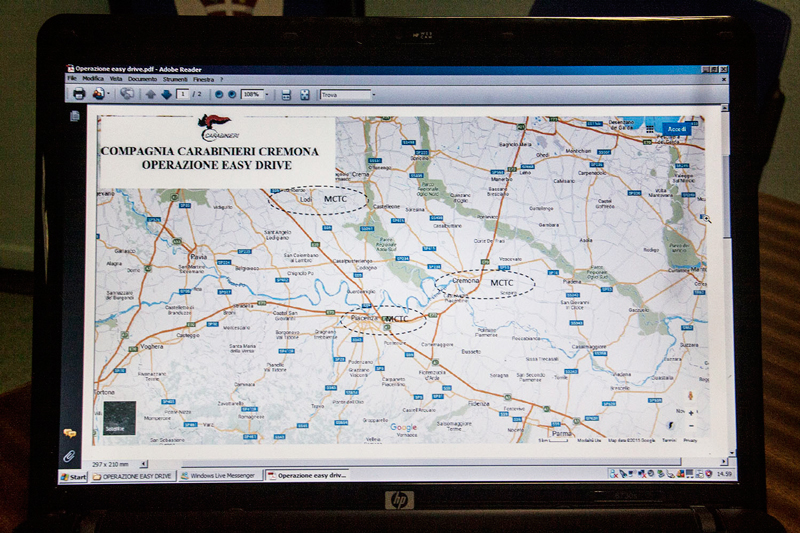The image size is (800, 533).
Task: Click the COMPAGNIA CARABINIERI CREMONA heading
Action: coord(210,151)
